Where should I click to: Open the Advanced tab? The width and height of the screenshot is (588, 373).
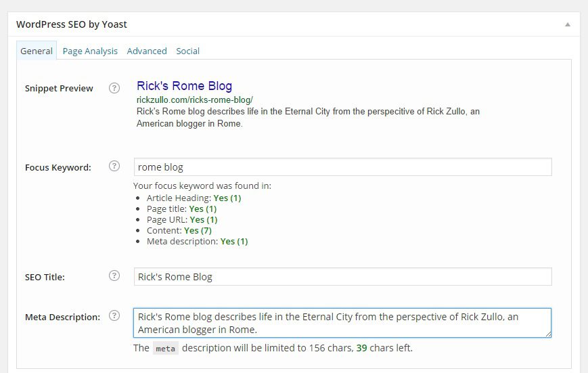pos(147,51)
